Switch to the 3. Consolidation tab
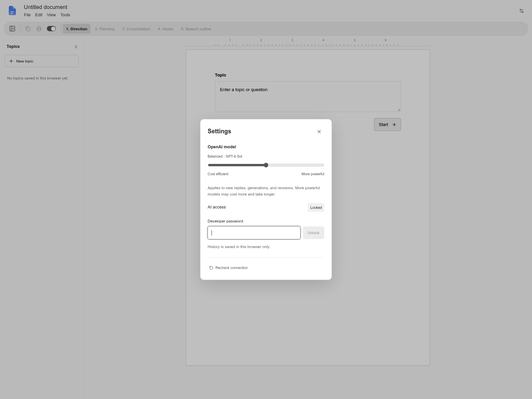Viewport: 532px width, 399px height. [136, 29]
